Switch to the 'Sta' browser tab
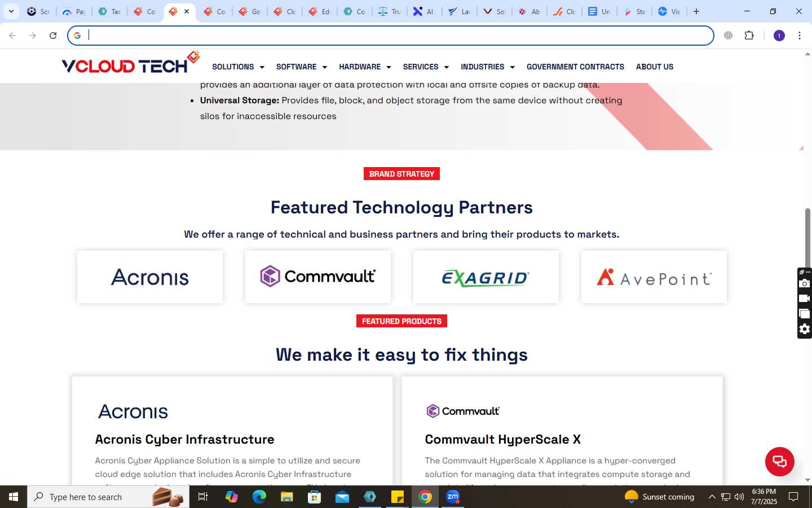 [634, 11]
